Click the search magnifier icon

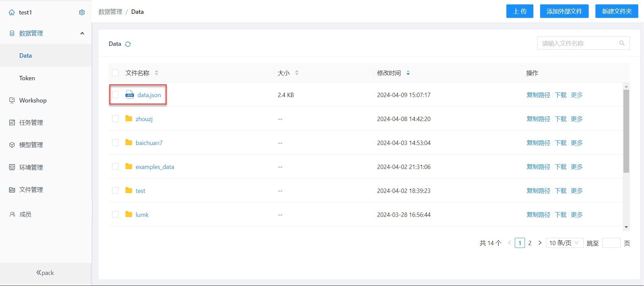[622, 43]
